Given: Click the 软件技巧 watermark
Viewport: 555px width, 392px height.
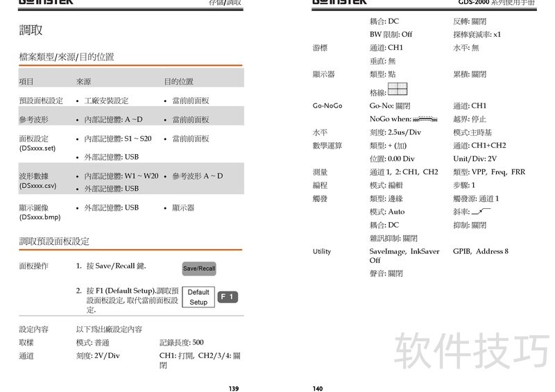Looking at the screenshot, I should (472, 352).
